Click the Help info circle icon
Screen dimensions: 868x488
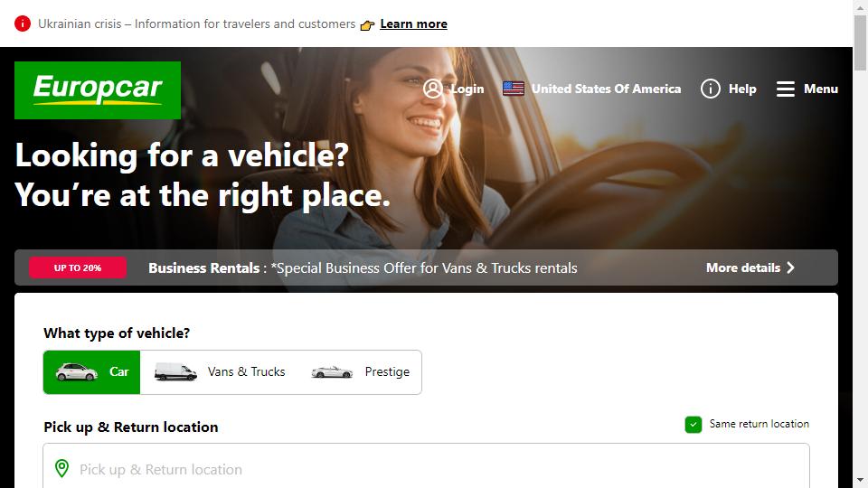click(x=711, y=89)
